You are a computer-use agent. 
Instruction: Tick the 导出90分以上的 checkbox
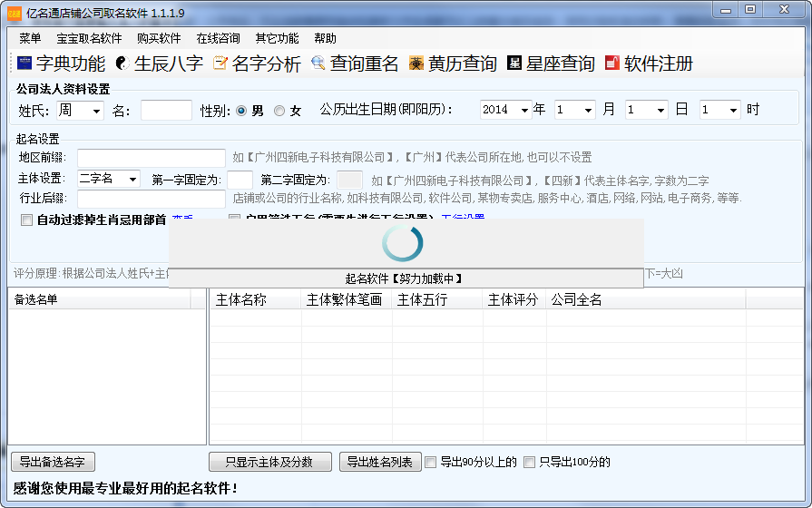tap(430, 462)
